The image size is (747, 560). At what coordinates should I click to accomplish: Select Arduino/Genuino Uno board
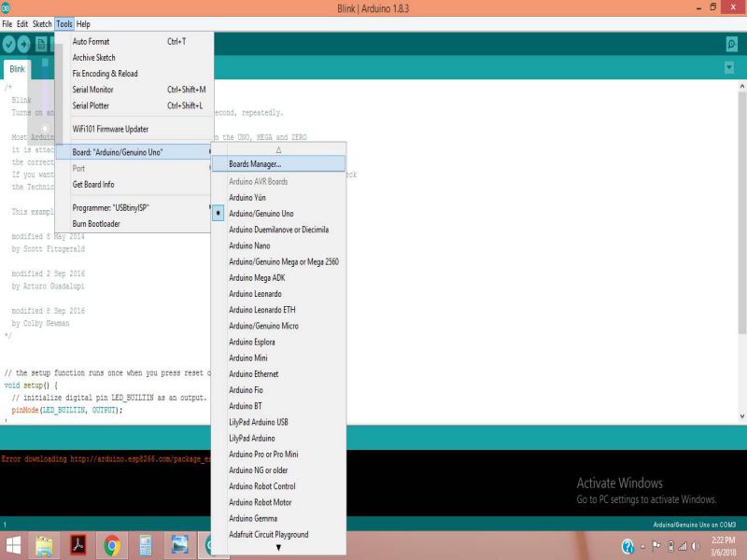278,214
